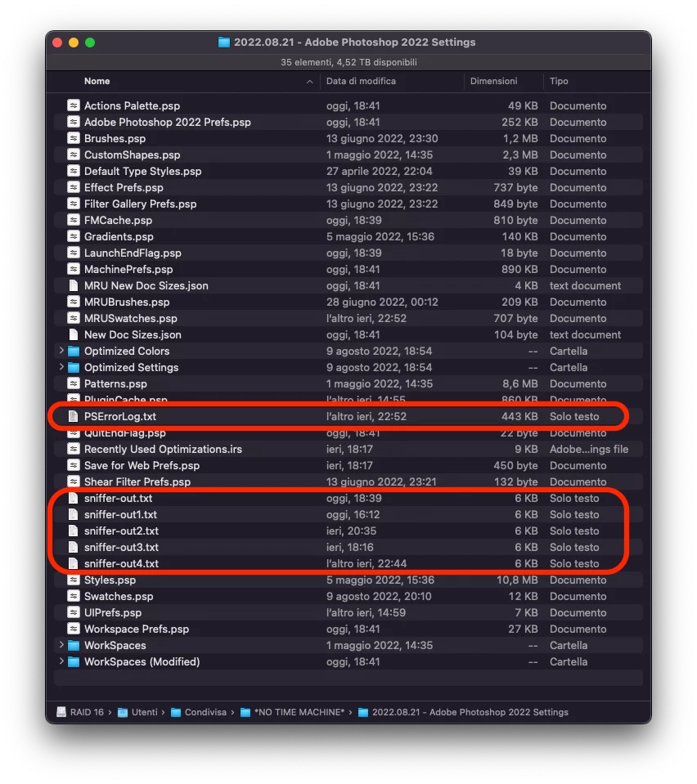Go to Utenti in path bar
The width and height of the screenshot is (697, 784).
coord(145,712)
